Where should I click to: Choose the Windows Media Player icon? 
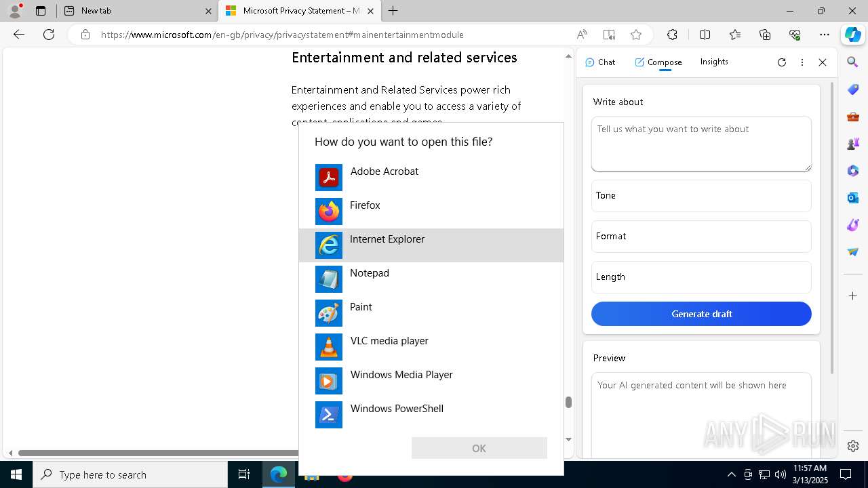pos(329,381)
